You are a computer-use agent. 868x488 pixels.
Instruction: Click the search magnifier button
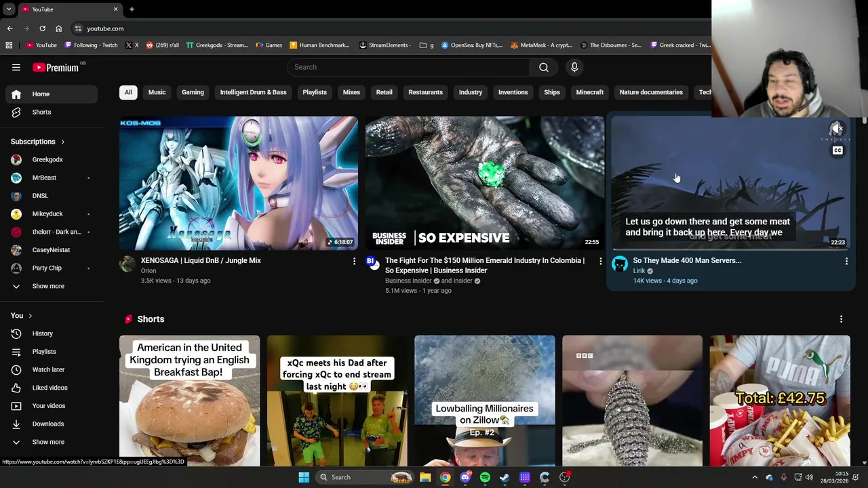click(544, 67)
